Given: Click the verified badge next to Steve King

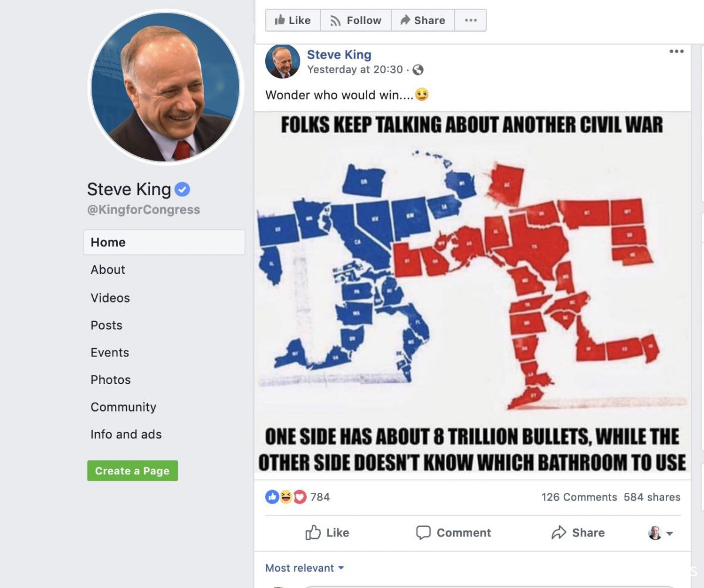Looking at the screenshot, I should click(x=182, y=189).
